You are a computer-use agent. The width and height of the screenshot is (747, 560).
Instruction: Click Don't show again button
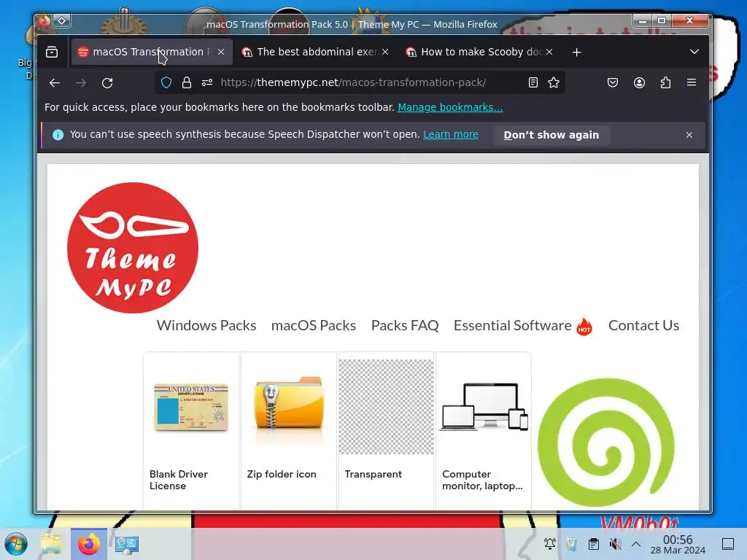pos(551,135)
